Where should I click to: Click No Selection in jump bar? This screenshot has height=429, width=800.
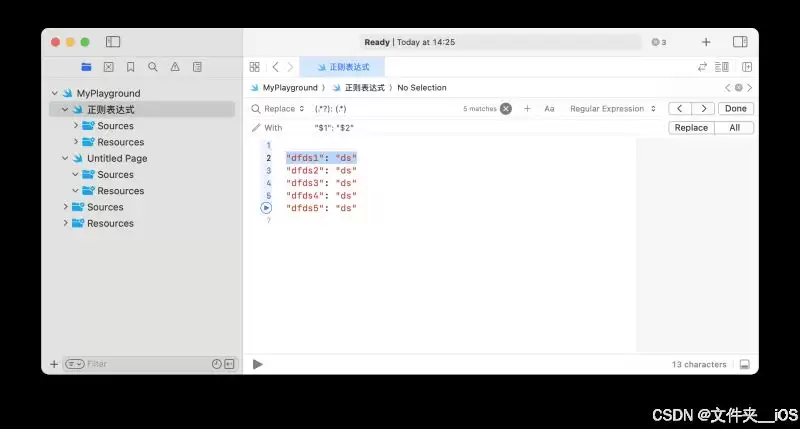click(x=421, y=88)
